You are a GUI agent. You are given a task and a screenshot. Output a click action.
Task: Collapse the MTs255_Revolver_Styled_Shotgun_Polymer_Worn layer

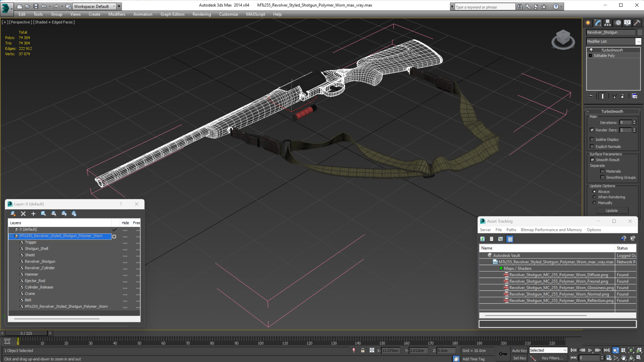click(x=11, y=236)
